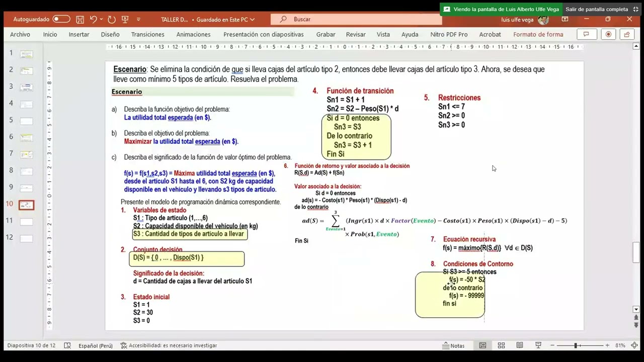Start Slide Show from status bar icon
This screenshot has height=362, width=644.
[538, 345]
